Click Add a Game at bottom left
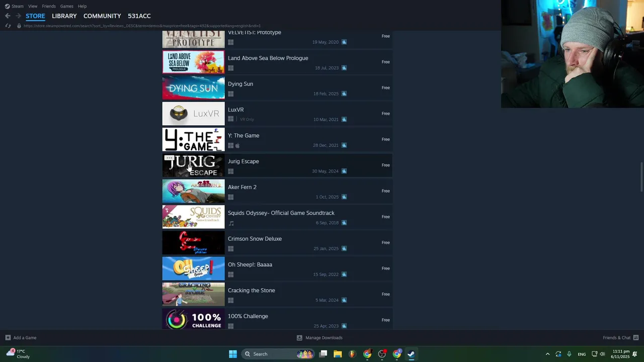Screen dimensions: 644x362 (21, 338)
